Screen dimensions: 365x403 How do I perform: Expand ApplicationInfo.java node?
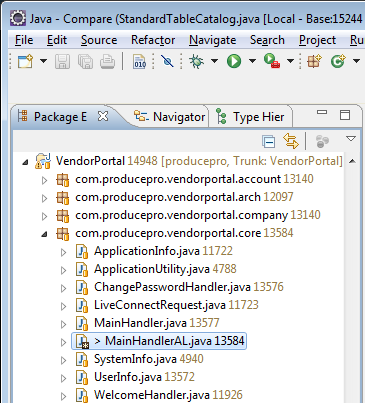[x=63, y=253]
